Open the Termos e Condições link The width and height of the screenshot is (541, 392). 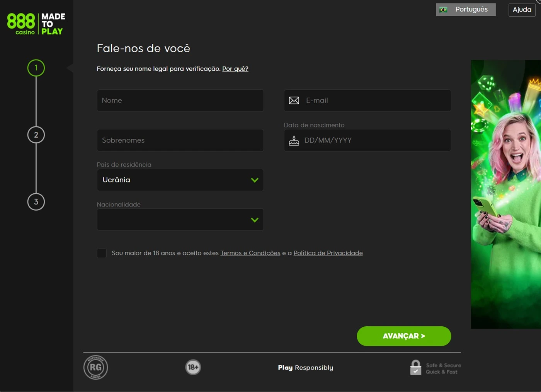click(250, 253)
